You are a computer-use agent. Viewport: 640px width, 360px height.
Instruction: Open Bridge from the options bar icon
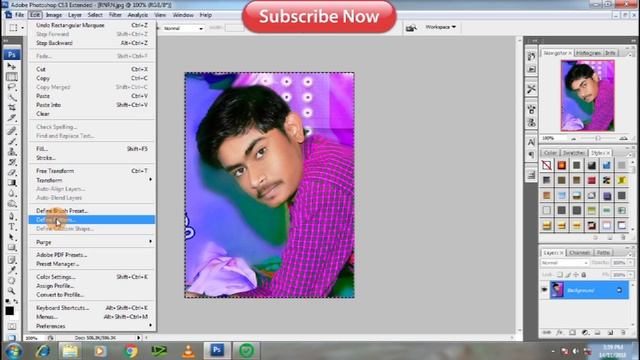click(x=411, y=28)
